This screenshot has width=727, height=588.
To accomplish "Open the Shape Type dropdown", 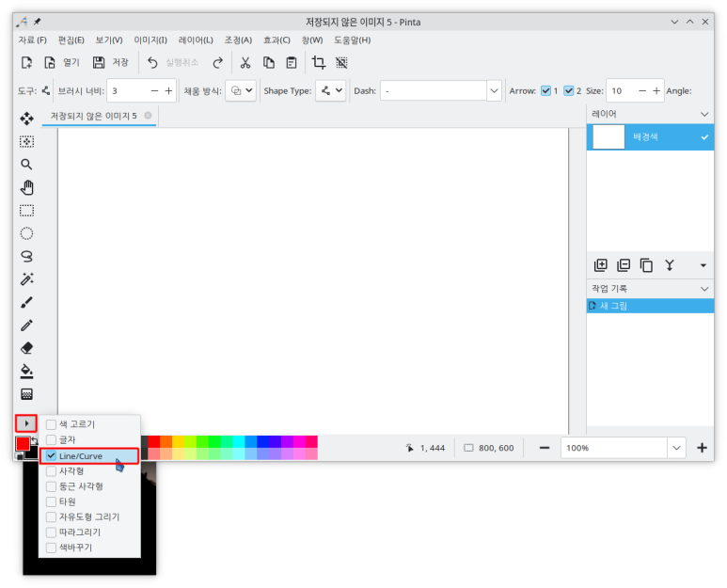I will 331,91.
